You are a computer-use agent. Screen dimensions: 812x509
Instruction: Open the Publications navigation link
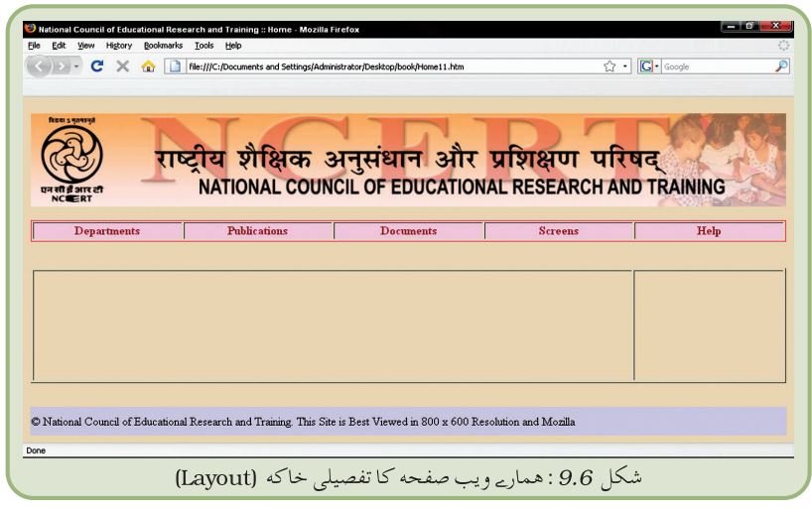click(257, 231)
